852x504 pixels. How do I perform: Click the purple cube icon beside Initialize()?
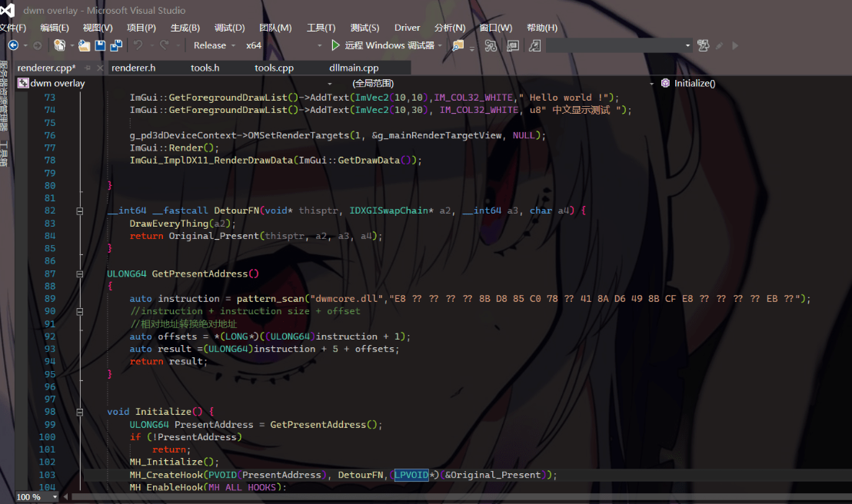coord(665,83)
